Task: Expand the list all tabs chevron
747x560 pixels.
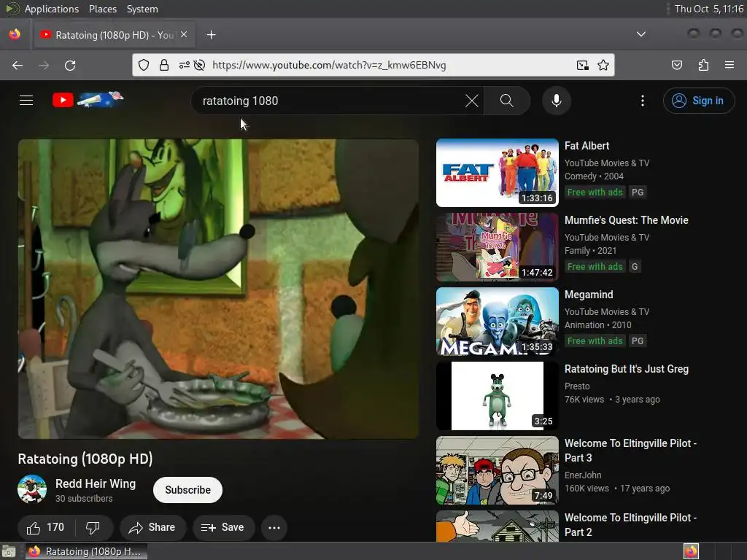Action: [x=641, y=34]
